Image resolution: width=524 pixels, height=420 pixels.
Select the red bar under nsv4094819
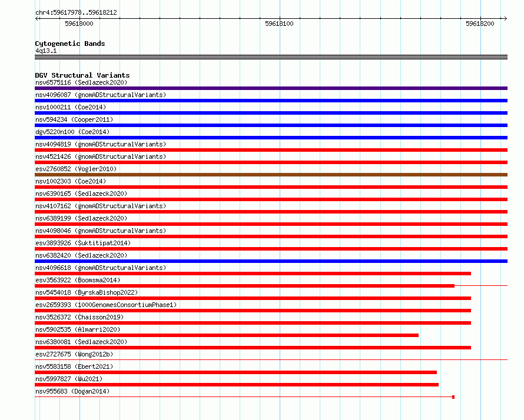pos(271,150)
